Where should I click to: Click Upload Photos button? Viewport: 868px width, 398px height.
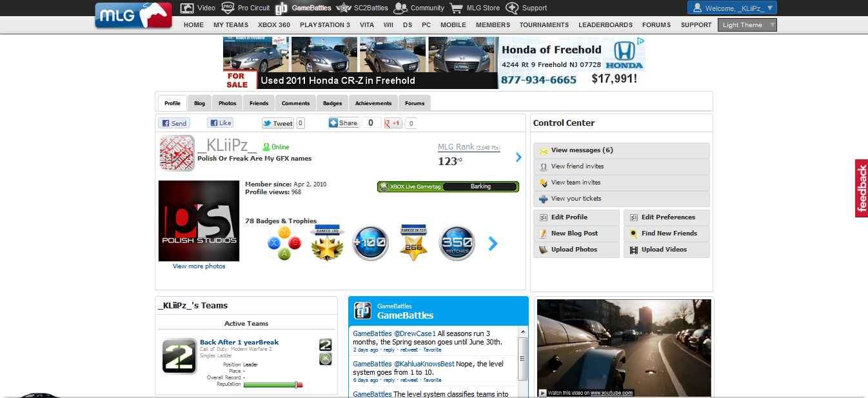click(577, 250)
